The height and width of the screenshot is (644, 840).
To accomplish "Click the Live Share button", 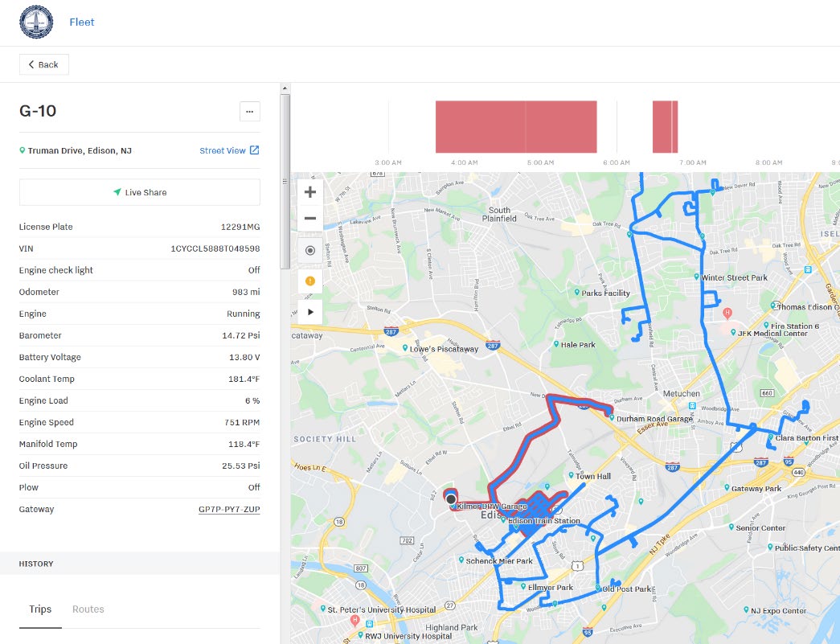I will coord(140,192).
